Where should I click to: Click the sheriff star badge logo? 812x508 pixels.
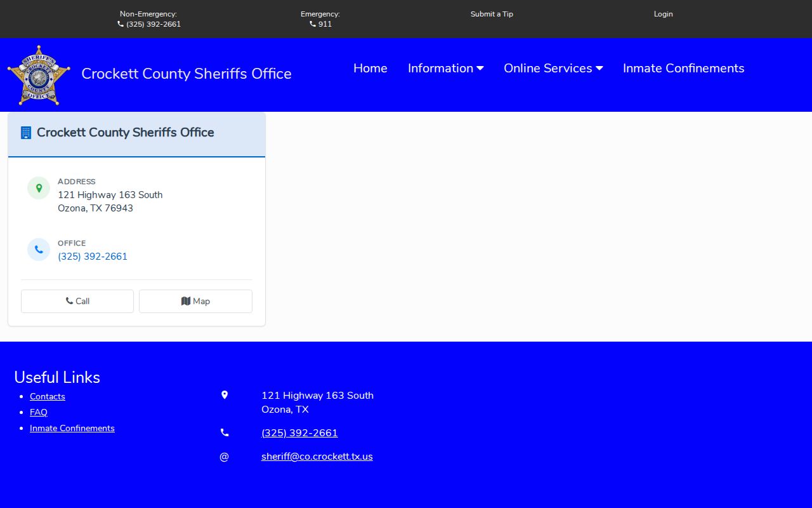coord(39,75)
